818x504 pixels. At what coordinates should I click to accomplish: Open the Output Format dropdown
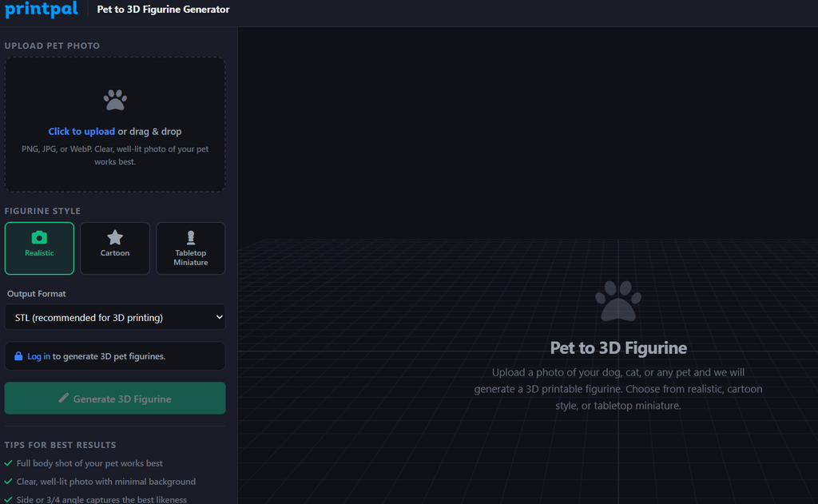(x=115, y=317)
